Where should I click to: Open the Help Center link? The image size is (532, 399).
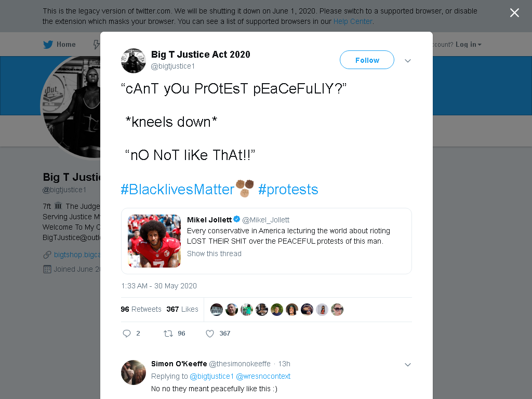click(x=353, y=21)
